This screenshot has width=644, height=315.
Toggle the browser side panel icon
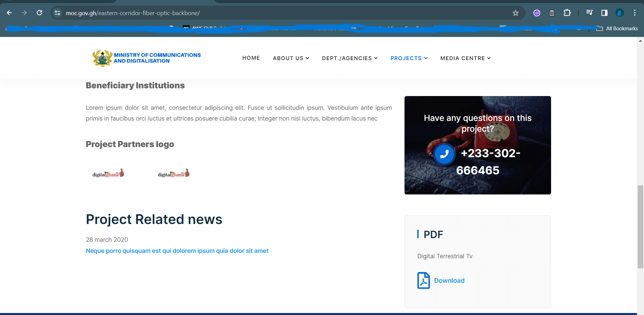(x=604, y=13)
